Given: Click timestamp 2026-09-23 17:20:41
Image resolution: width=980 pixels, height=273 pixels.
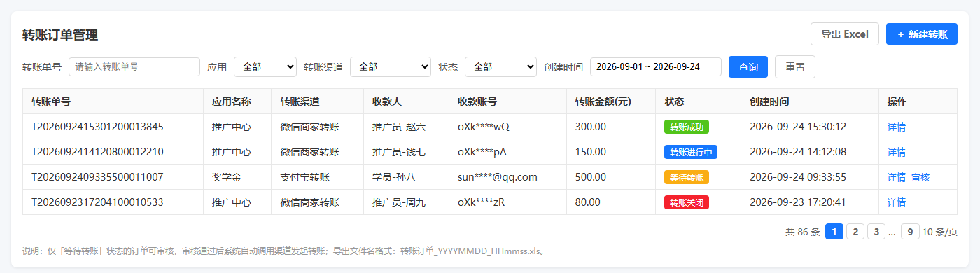Looking at the screenshot, I should click(x=798, y=202).
